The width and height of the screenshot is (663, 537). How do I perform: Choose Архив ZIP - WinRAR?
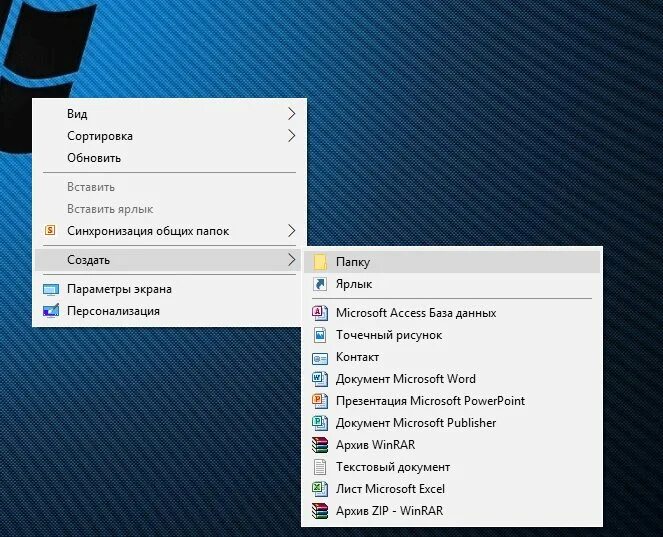[452, 511]
